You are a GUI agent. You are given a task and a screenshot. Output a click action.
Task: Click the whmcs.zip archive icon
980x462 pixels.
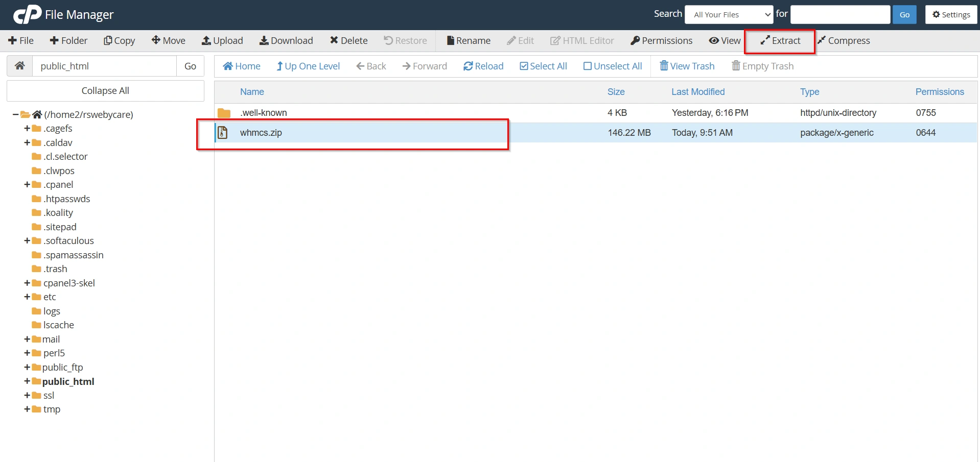(223, 133)
